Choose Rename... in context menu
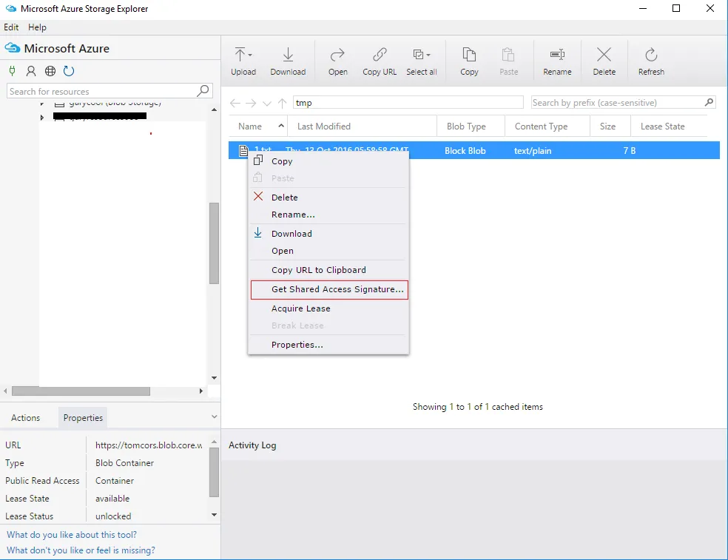This screenshot has height=560, width=728. [328, 215]
